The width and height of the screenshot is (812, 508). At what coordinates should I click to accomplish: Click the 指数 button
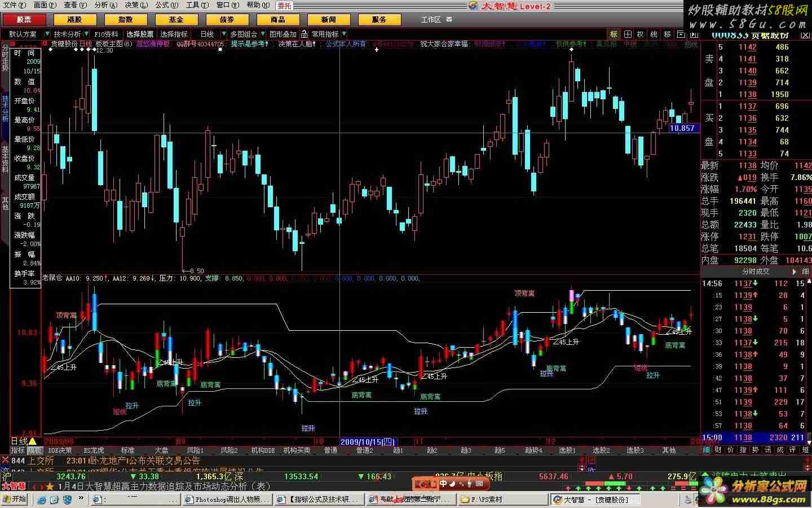tap(126, 19)
